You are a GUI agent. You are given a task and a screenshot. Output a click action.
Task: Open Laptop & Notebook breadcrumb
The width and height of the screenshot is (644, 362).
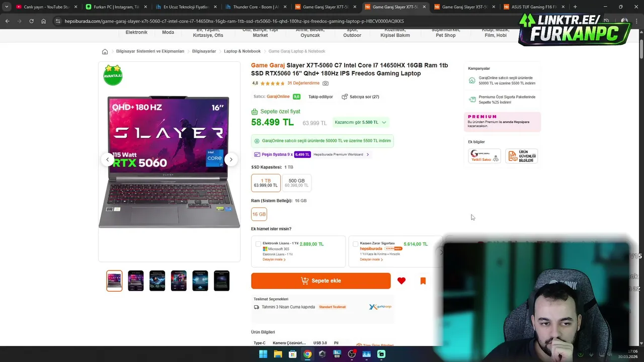[242, 51]
